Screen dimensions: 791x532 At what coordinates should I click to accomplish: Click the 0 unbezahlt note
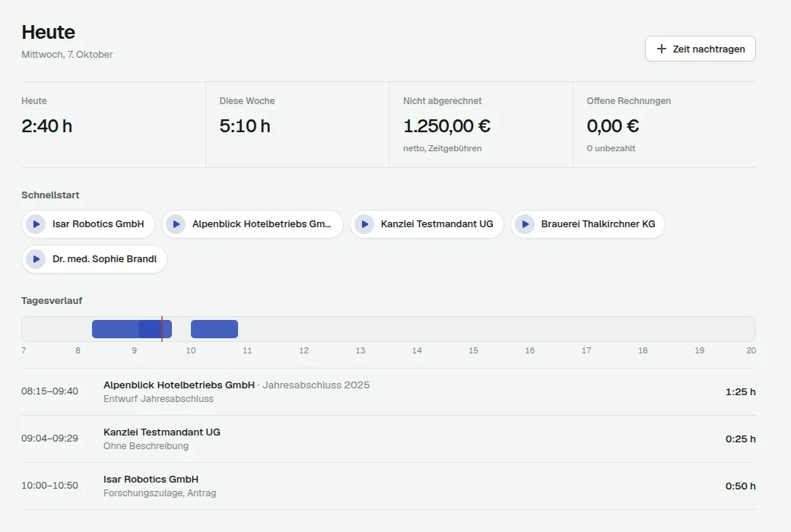tap(611, 148)
